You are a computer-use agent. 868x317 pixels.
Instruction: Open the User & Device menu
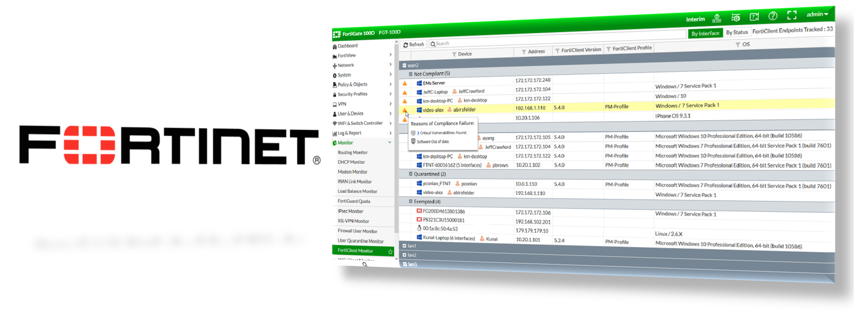point(362,114)
